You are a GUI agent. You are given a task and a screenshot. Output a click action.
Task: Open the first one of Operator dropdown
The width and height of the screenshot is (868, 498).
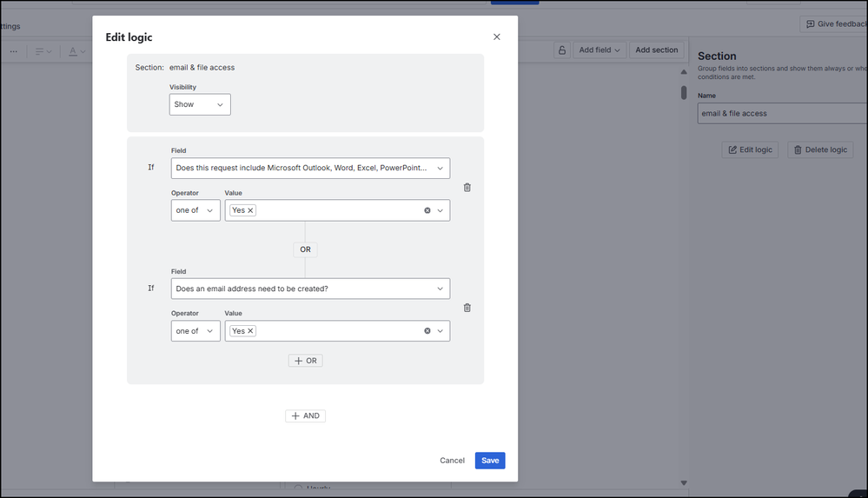(x=195, y=210)
